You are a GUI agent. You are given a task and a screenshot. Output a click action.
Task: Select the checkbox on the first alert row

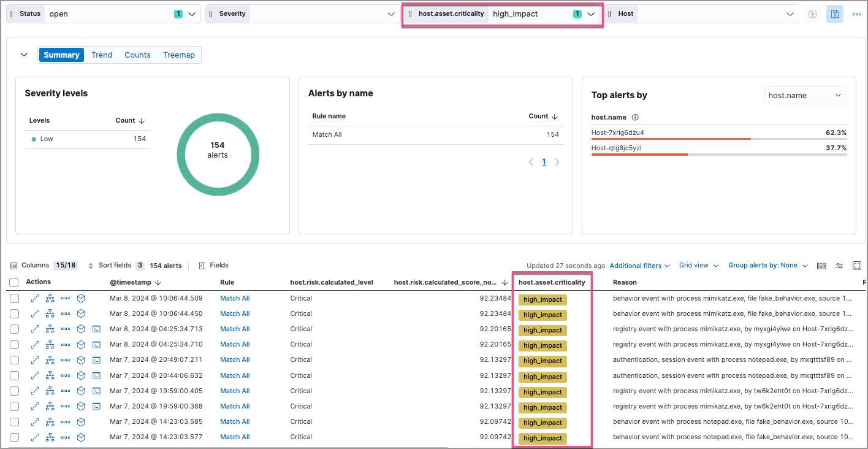pyautogui.click(x=15, y=298)
